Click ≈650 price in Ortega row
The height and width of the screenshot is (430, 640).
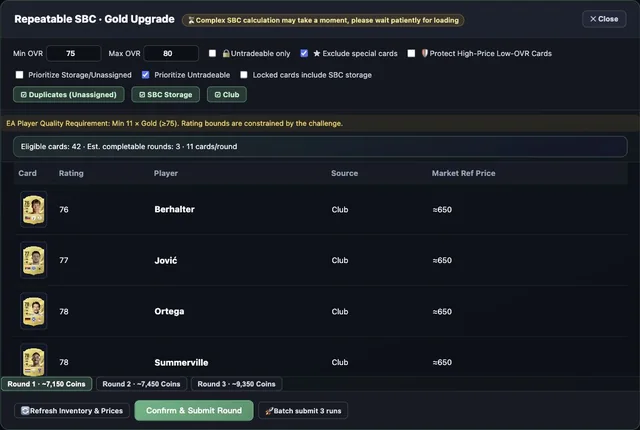click(x=442, y=311)
